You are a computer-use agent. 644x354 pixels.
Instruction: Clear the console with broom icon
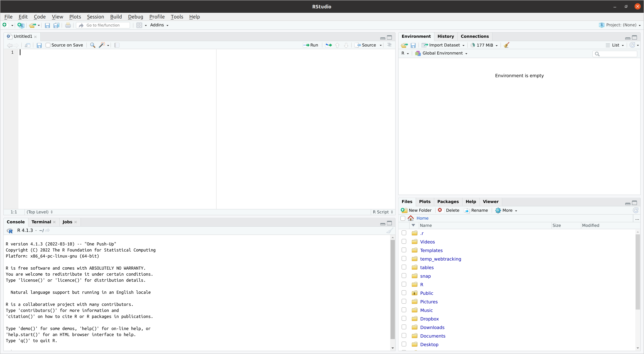coord(390,230)
